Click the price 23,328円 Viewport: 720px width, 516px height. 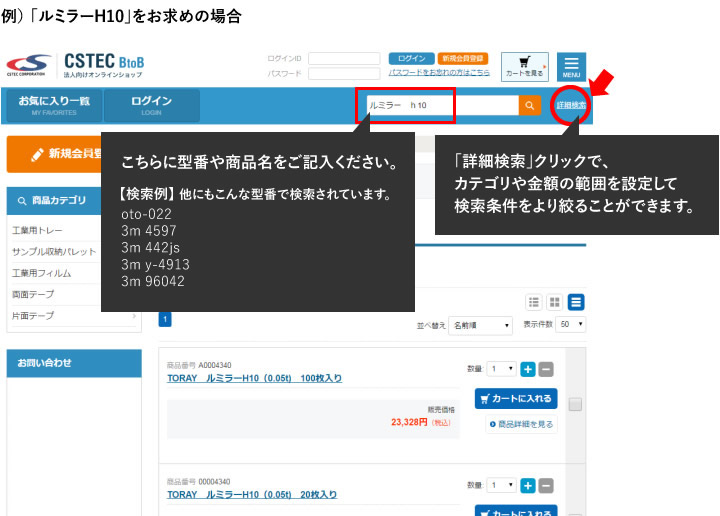click(x=409, y=422)
